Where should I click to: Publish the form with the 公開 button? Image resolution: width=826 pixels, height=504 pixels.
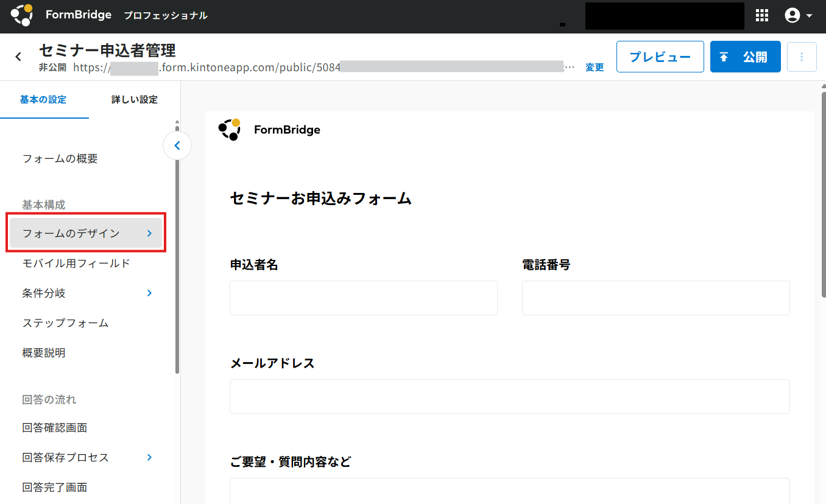746,57
